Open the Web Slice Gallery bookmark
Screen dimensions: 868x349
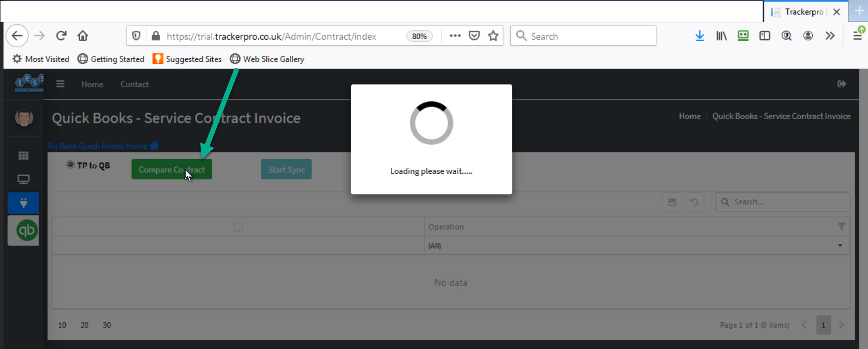tap(267, 59)
